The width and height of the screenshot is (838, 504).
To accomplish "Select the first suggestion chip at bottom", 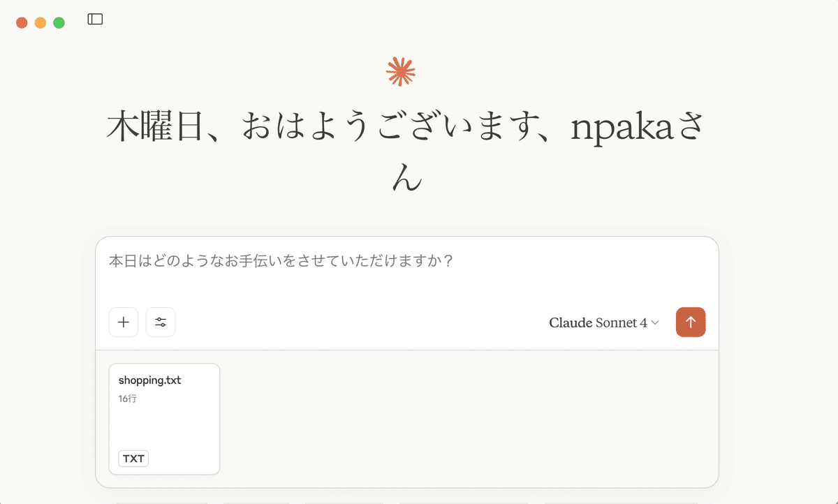I will point(161,502).
